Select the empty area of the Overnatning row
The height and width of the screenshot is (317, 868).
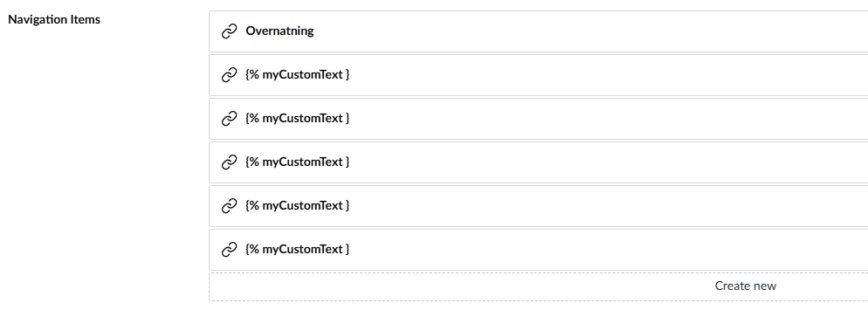coord(592,31)
